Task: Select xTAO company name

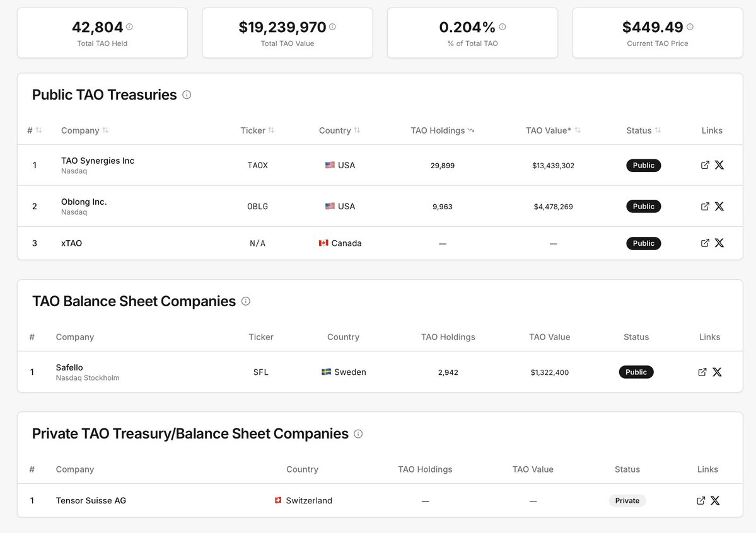Action: point(71,243)
